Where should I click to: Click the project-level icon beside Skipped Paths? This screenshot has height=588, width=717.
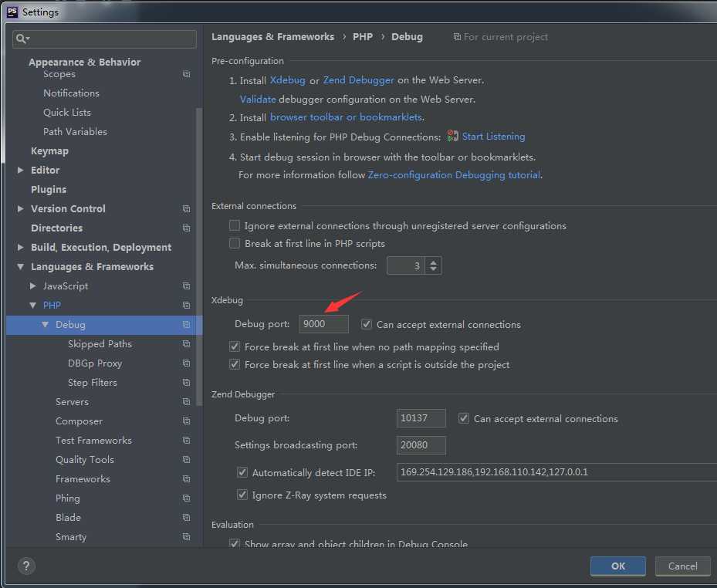[x=186, y=344]
